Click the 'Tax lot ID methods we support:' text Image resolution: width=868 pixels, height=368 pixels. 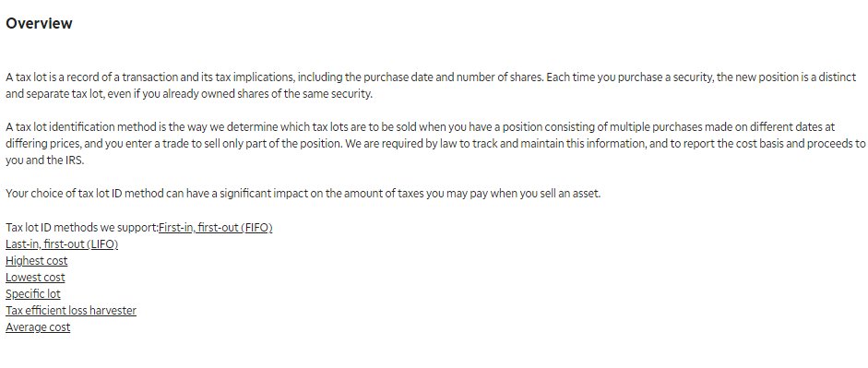click(x=82, y=228)
